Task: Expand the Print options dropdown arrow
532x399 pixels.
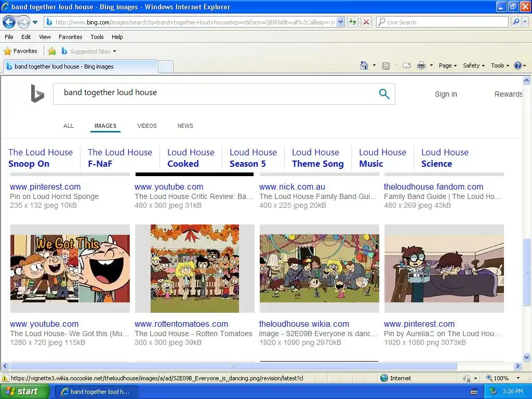Action: point(431,65)
